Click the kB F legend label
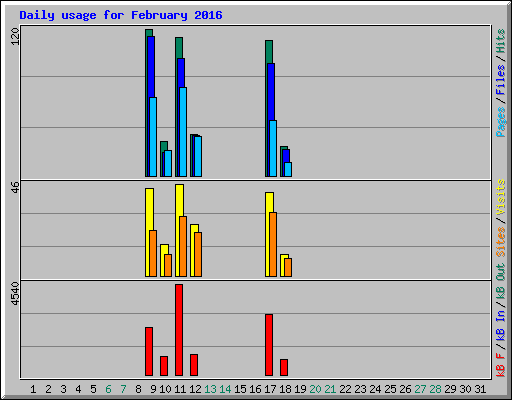 (501, 365)
